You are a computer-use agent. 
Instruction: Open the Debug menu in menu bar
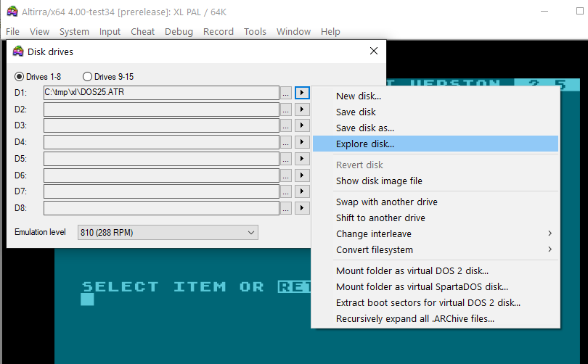point(179,31)
